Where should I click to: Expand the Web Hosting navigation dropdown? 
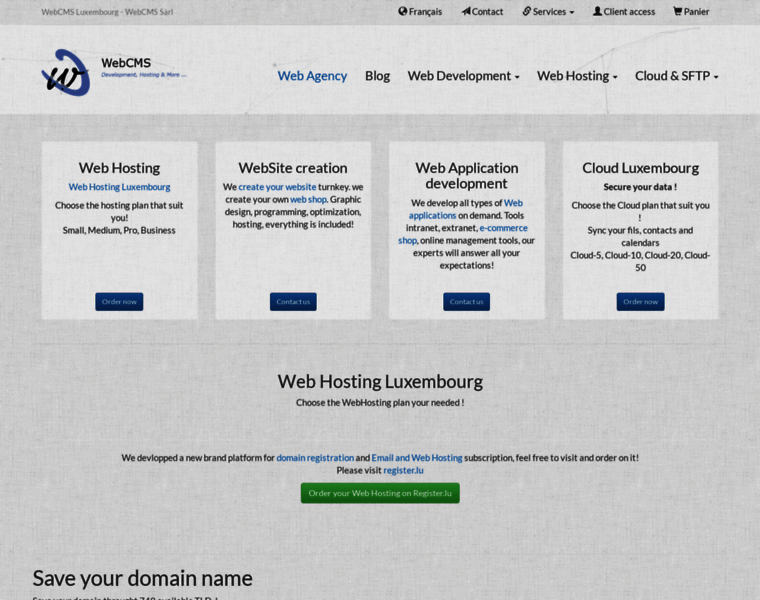tap(577, 76)
